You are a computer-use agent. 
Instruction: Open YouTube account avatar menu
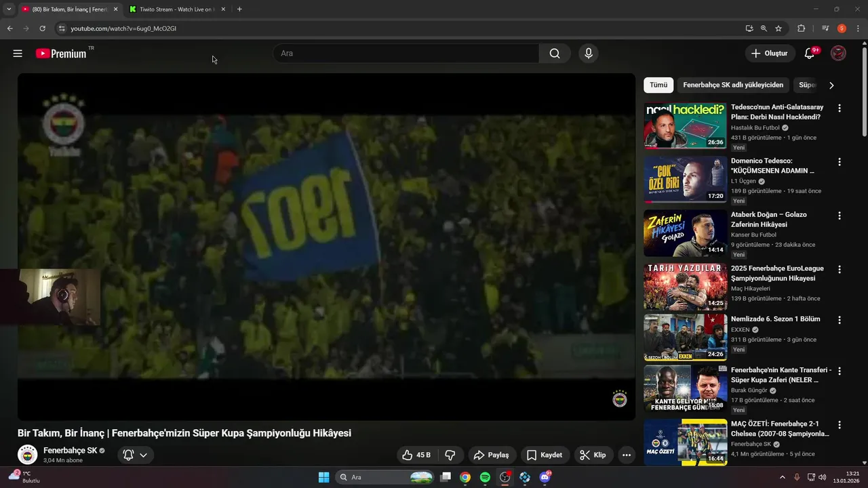[838, 54]
